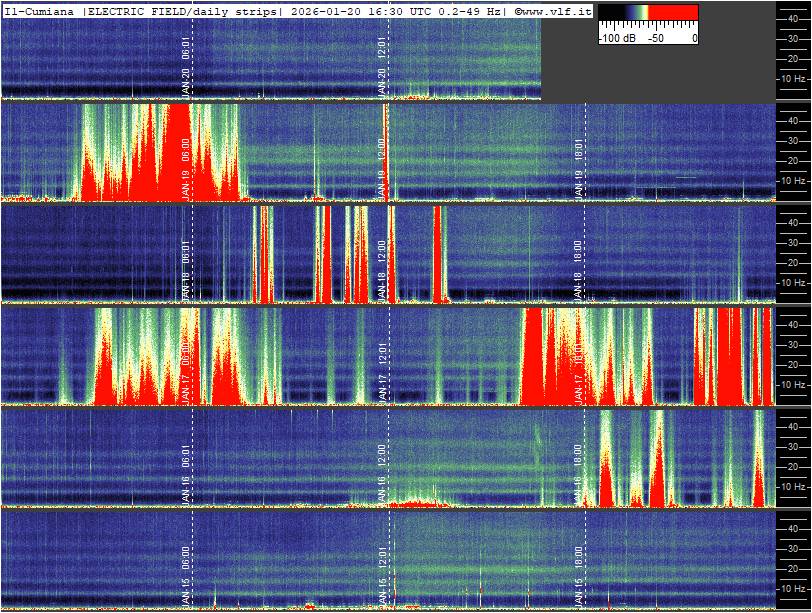
Task: Select the JAN 20 12:01 time marker
Action: click(383, 67)
